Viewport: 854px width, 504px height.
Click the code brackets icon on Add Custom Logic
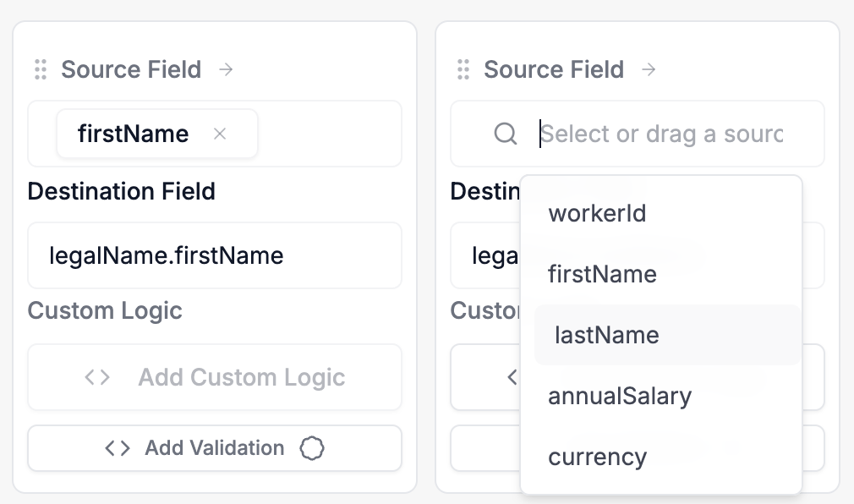98,377
